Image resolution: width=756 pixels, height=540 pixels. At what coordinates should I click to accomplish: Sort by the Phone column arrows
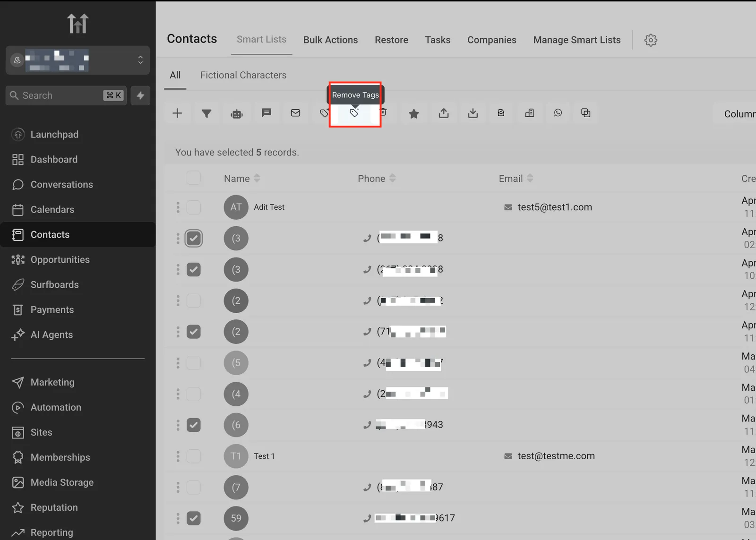(x=393, y=178)
